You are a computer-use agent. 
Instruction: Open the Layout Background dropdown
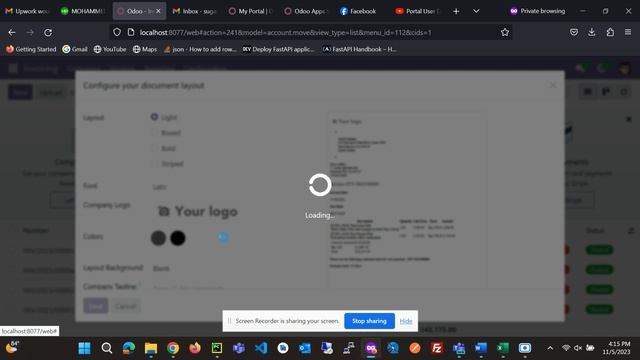[x=233, y=268]
